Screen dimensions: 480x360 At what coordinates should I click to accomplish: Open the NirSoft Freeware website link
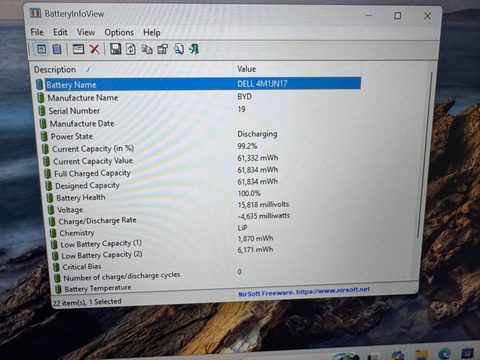(x=304, y=292)
